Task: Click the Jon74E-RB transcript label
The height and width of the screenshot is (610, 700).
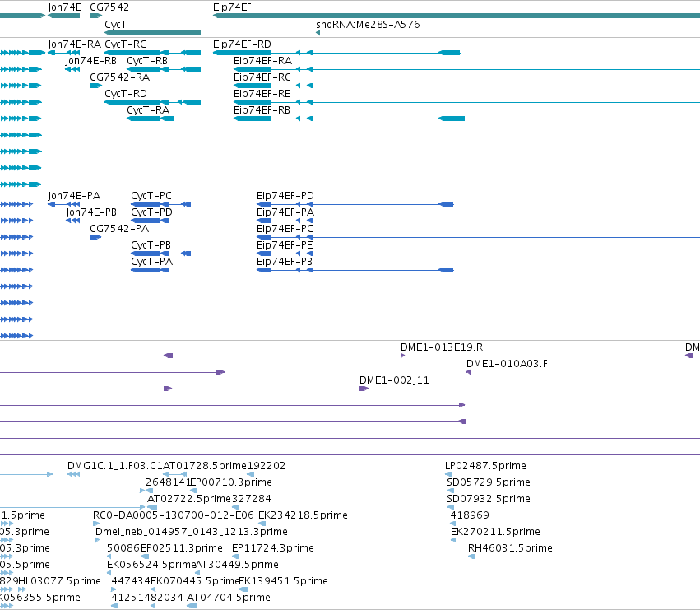Action: pos(91,61)
